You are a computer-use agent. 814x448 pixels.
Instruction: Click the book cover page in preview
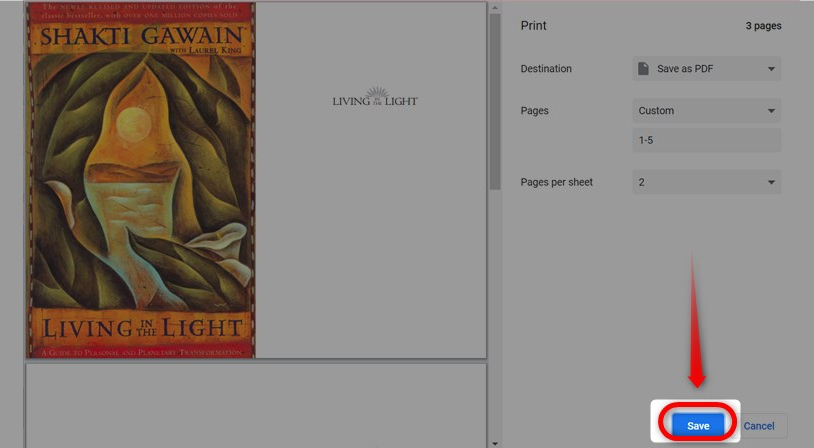[x=141, y=180]
